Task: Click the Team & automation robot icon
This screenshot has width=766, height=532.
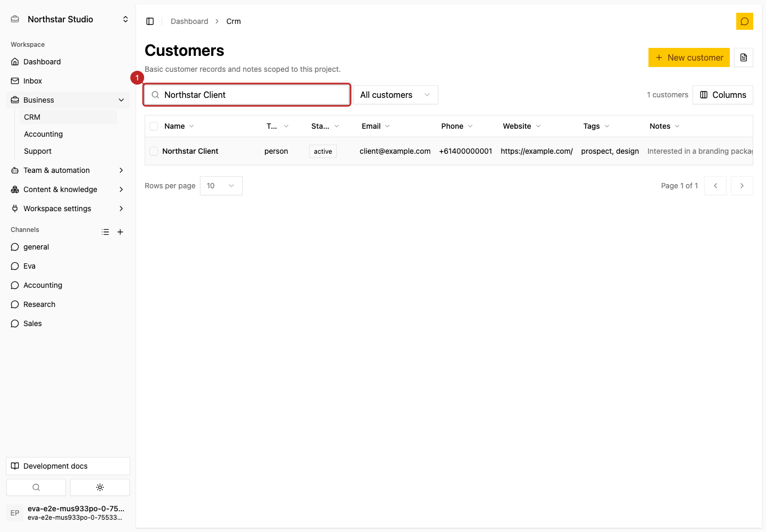Action: tap(15, 170)
